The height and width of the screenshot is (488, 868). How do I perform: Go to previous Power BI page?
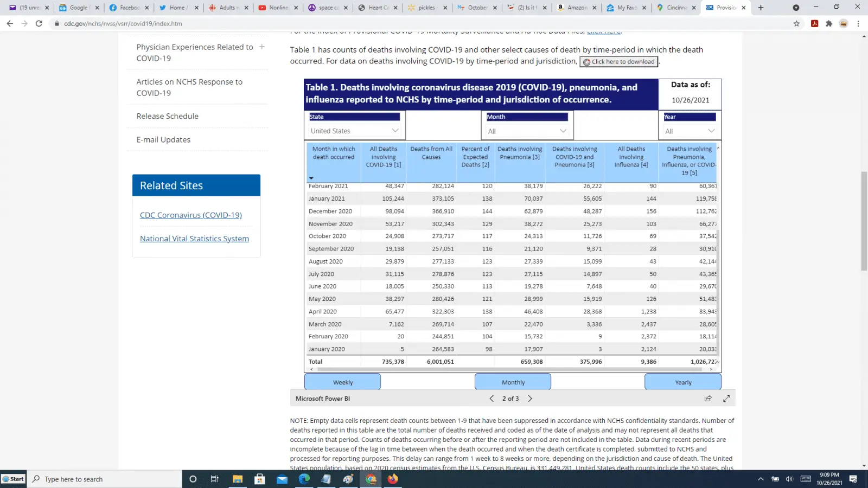click(x=492, y=399)
